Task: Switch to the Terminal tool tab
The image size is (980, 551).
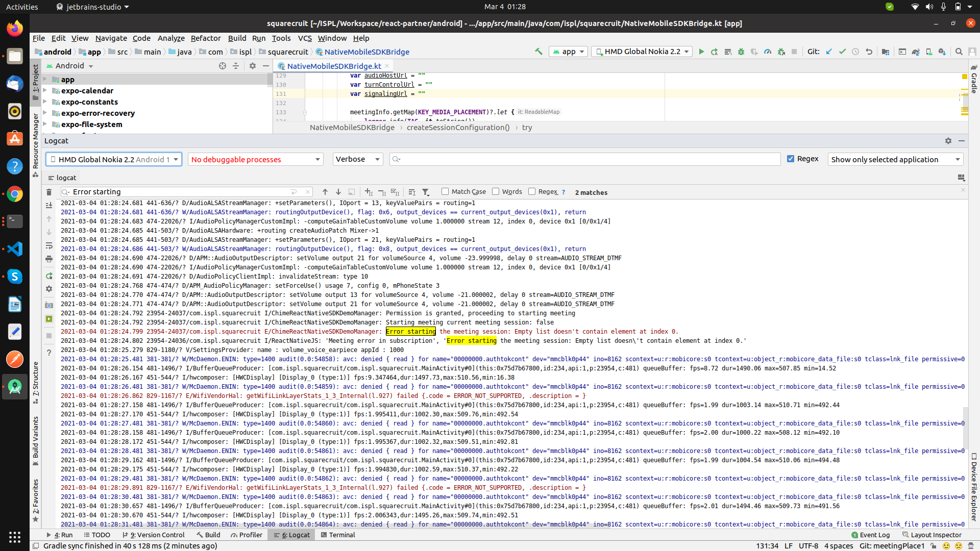Action: (338, 535)
